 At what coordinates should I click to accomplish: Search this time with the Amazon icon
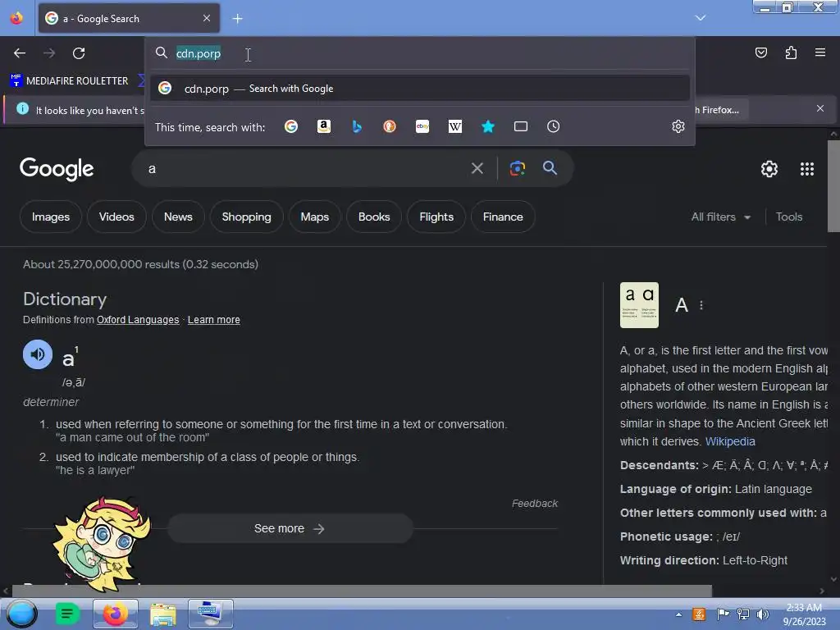(323, 126)
